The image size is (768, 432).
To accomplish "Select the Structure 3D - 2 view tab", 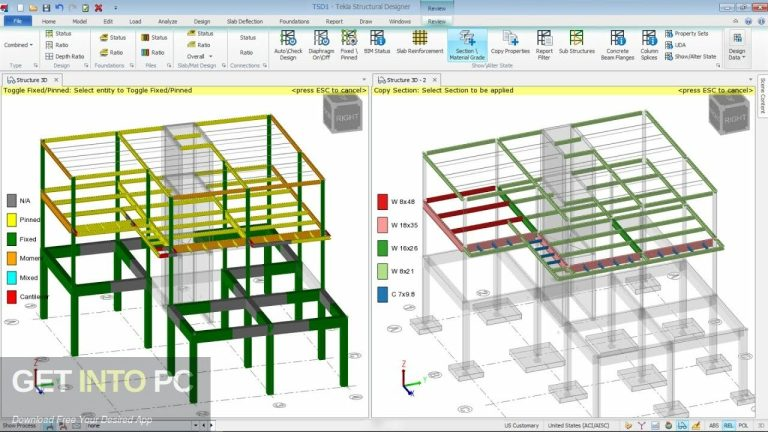I will coord(406,80).
